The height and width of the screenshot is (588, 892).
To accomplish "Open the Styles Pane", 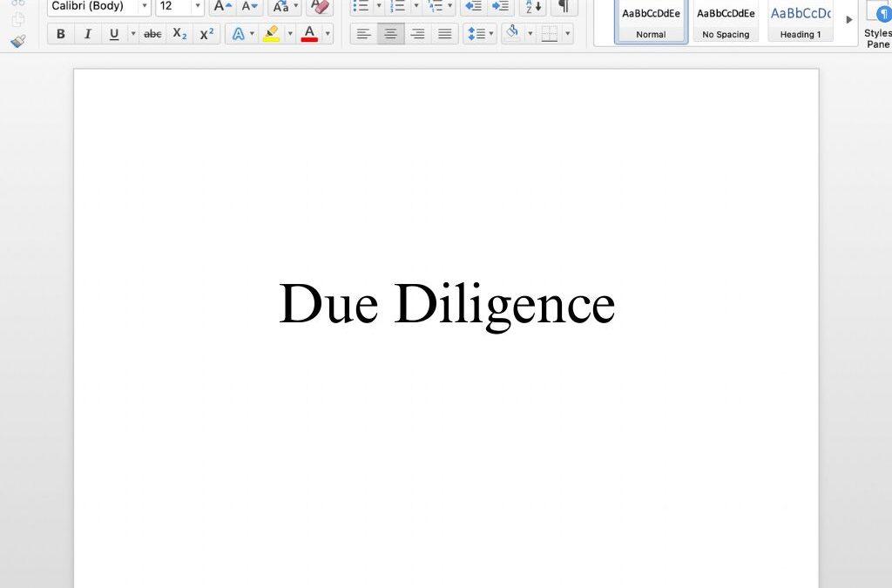I will 878,24.
